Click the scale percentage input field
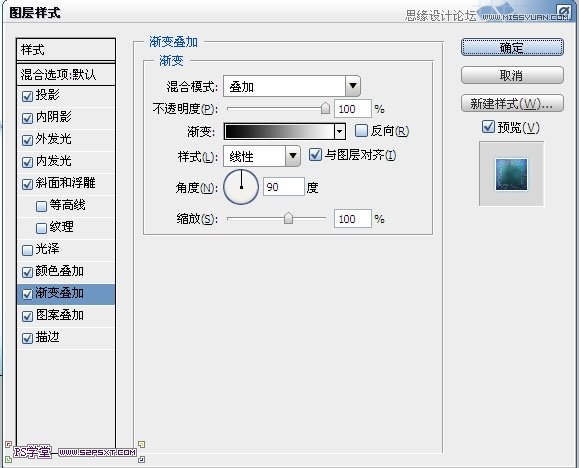 tap(353, 219)
